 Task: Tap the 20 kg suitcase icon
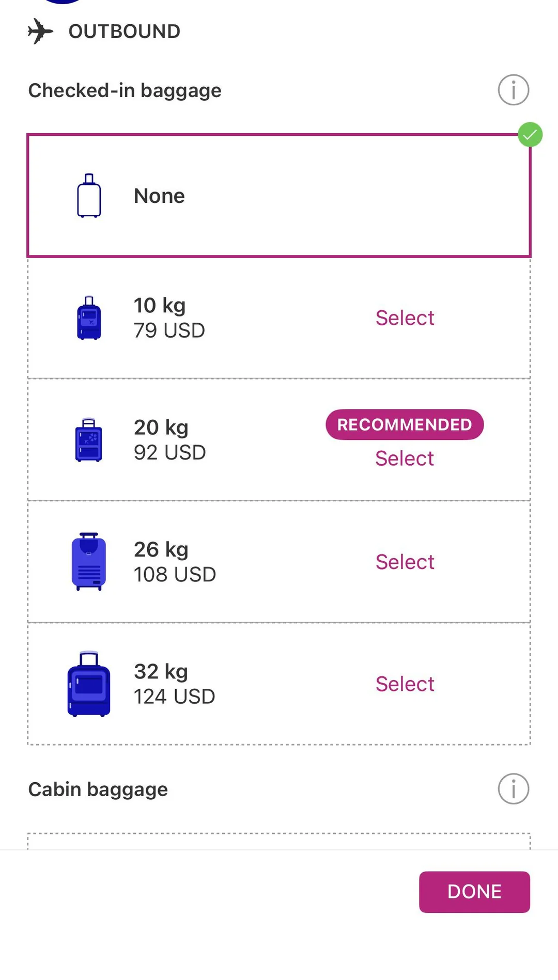[x=89, y=440]
